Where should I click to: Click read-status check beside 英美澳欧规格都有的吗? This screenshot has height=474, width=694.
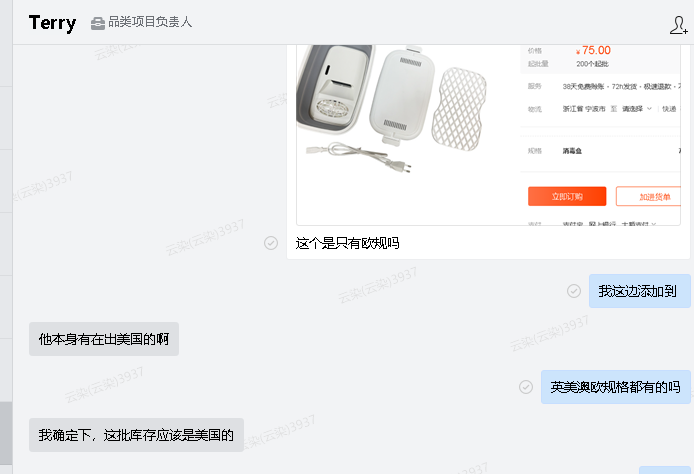click(526, 387)
